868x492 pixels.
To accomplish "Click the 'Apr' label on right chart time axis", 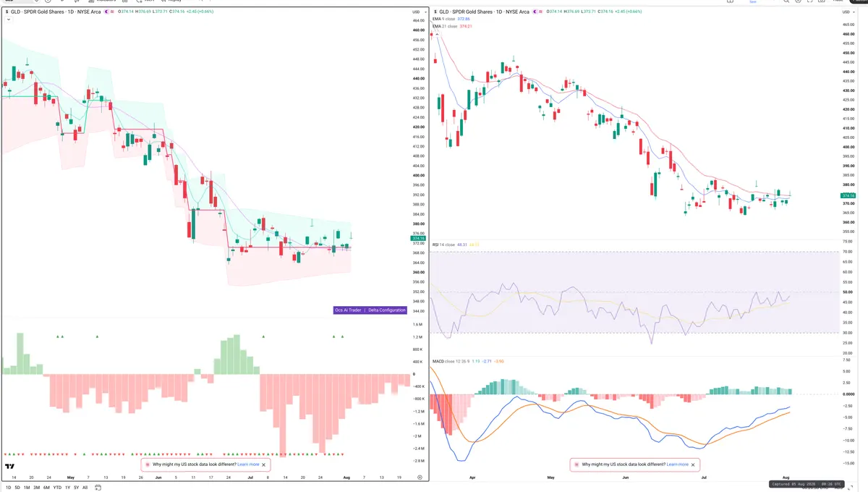I will pos(472,478).
